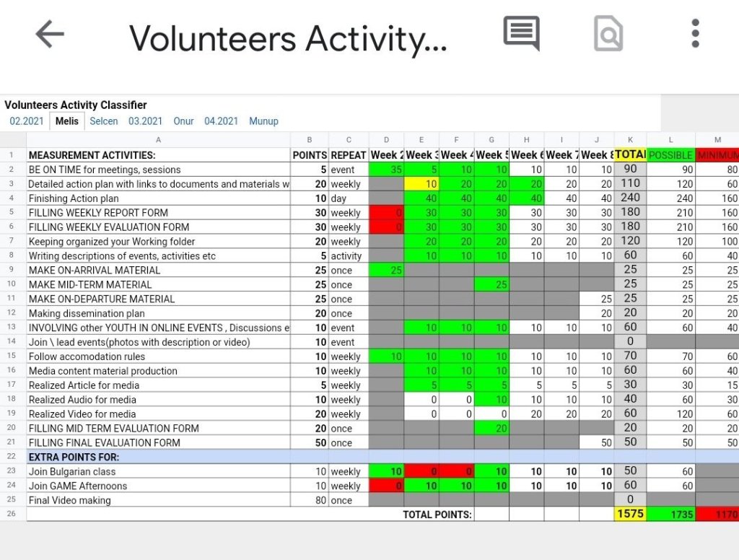Open the comments icon in the header
Screen dimensions: 739x560
click(521, 34)
